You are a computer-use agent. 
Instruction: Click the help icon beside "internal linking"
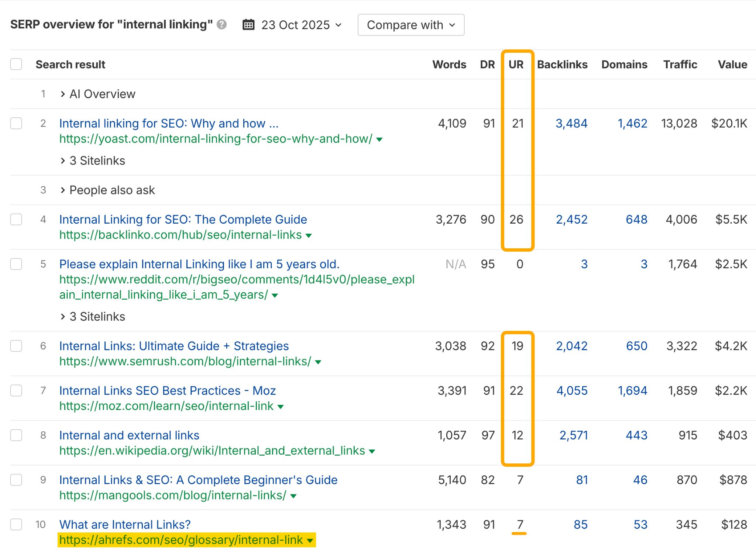pyautogui.click(x=221, y=25)
